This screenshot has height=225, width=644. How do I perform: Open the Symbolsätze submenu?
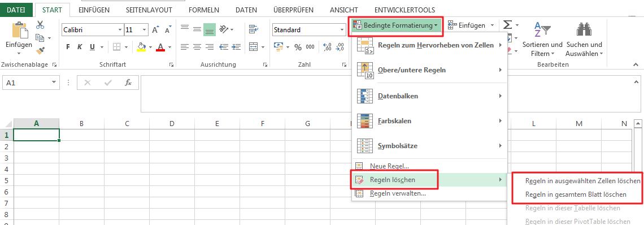pyautogui.click(x=429, y=146)
